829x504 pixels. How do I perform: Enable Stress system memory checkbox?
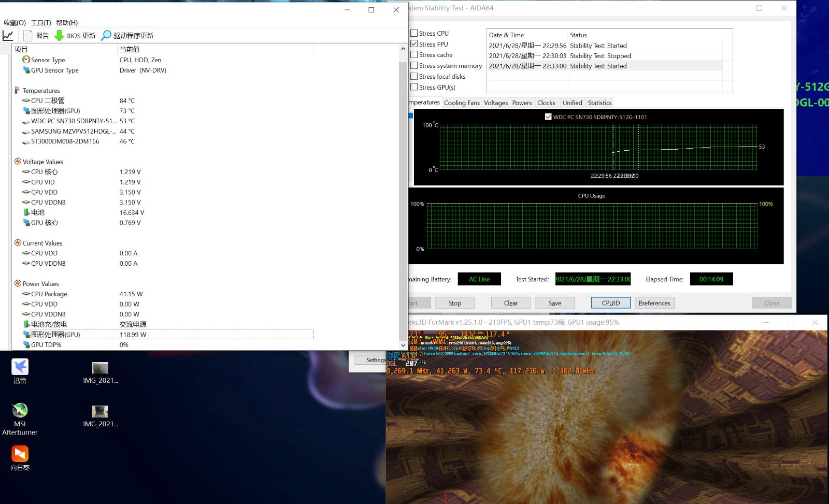point(414,65)
